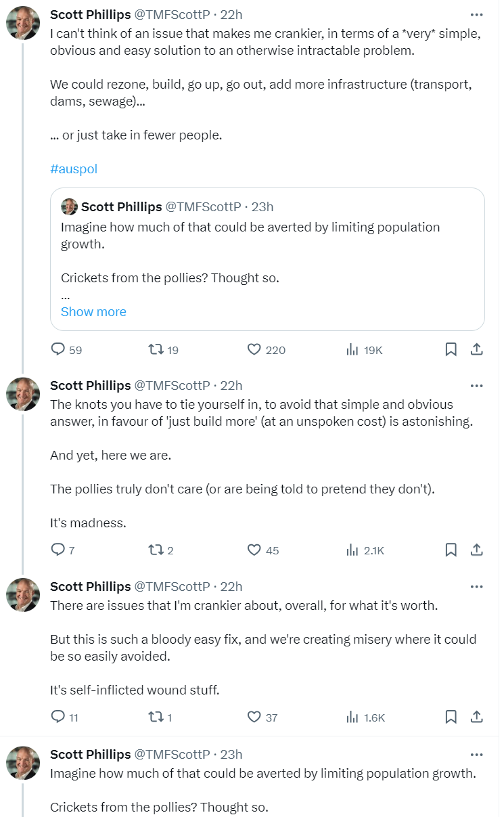Open more options menu on first tweet
Viewport: 504px width, 817px height.
click(x=476, y=15)
